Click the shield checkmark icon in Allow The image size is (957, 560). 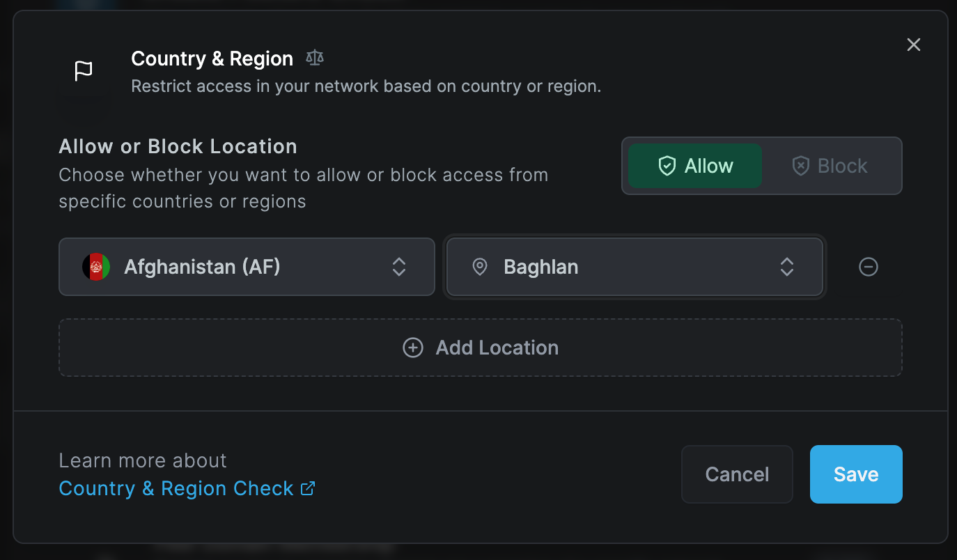pyautogui.click(x=667, y=166)
